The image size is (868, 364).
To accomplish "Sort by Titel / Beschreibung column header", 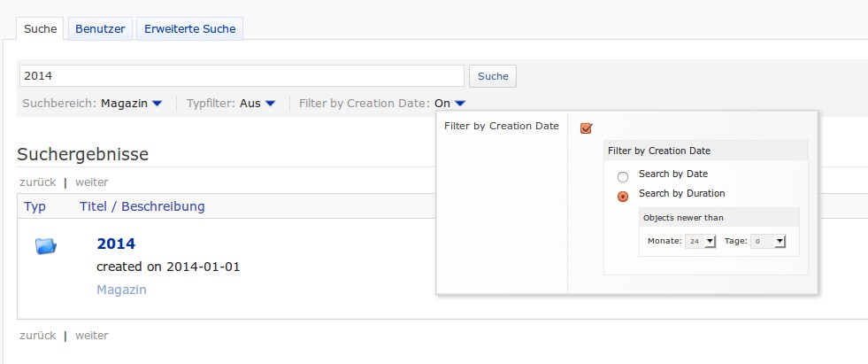I will pyautogui.click(x=142, y=206).
